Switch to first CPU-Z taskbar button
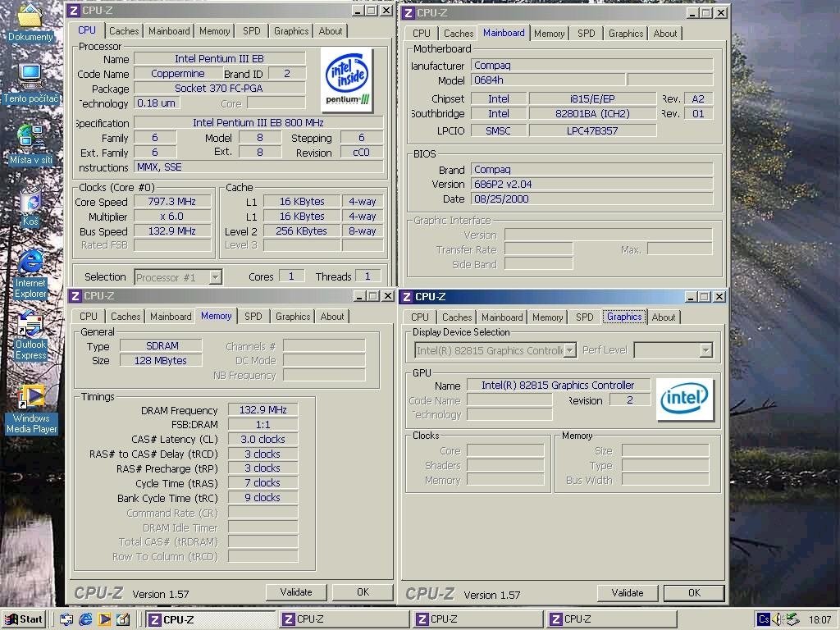The image size is (840, 630). [x=209, y=619]
